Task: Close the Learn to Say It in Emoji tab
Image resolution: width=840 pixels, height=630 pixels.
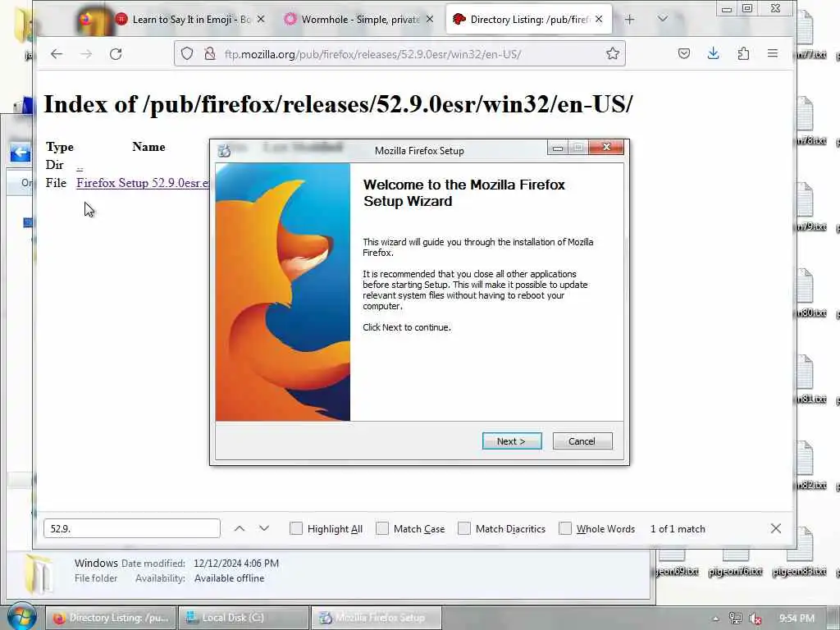Action: tap(261, 20)
